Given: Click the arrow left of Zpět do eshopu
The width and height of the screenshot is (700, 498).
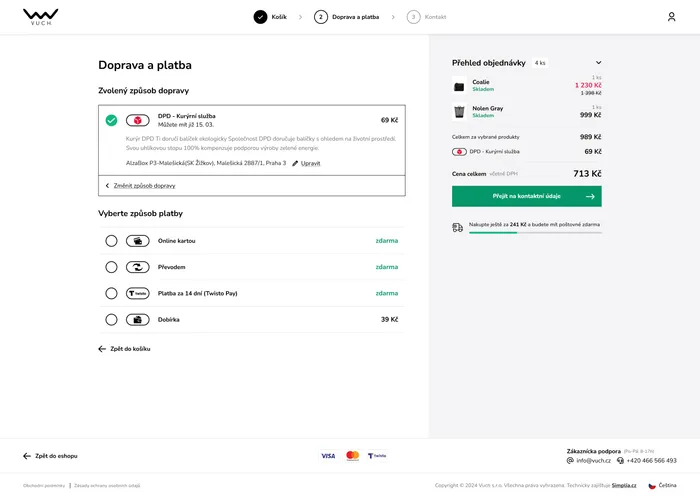Looking at the screenshot, I should pyautogui.click(x=27, y=456).
